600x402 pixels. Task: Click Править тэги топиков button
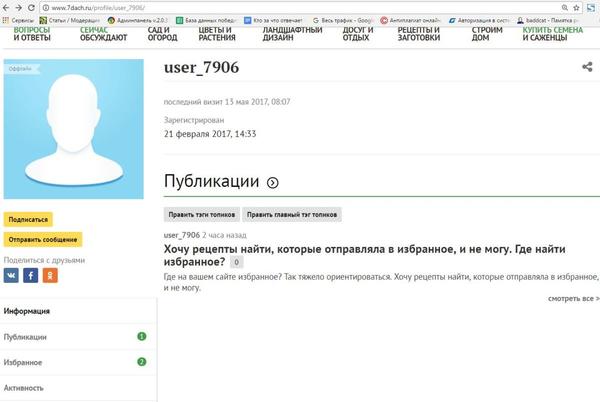pos(201,214)
